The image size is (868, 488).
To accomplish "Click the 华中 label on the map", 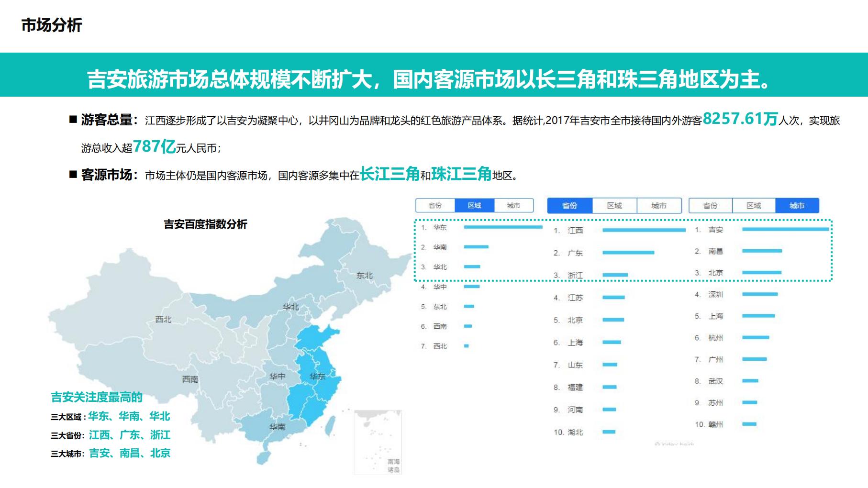I will 277,376.
